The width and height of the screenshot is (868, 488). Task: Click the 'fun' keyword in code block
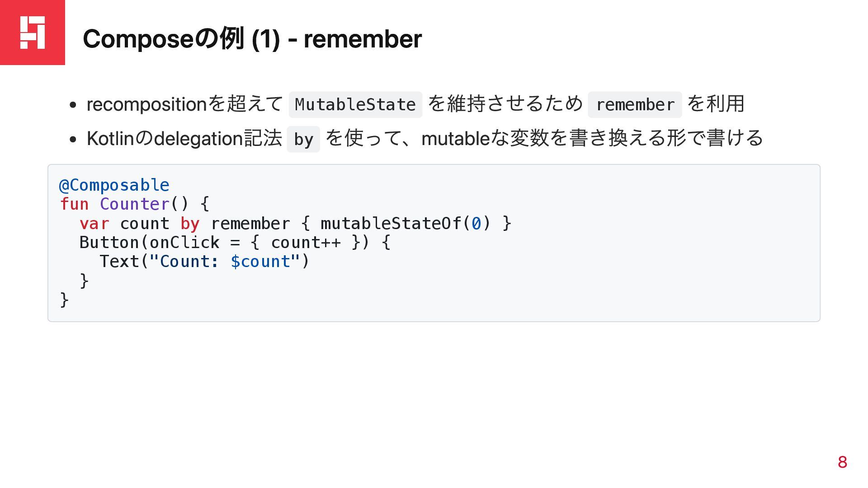coord(75,204)
